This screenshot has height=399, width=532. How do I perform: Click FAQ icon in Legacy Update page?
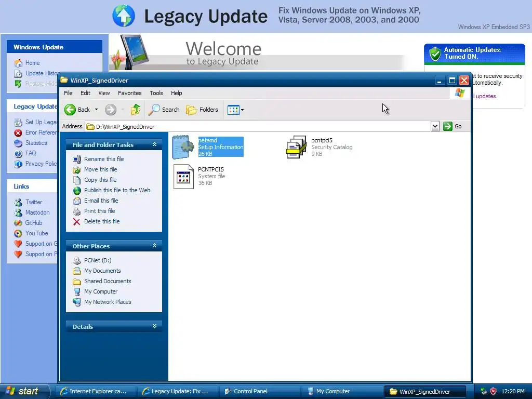click(18, 154)
